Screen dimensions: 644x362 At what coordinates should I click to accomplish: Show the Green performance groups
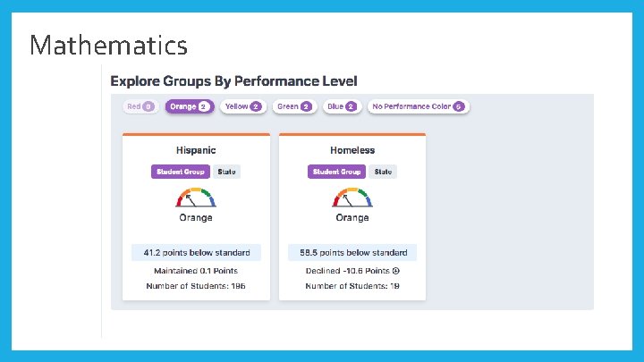293,106
